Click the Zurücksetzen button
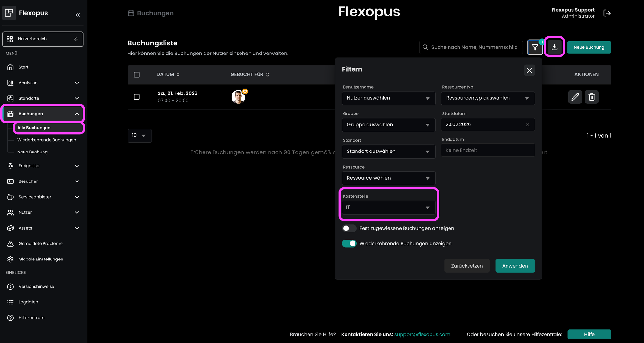Viewport: 644px width, 343px height. pos(467,266)
